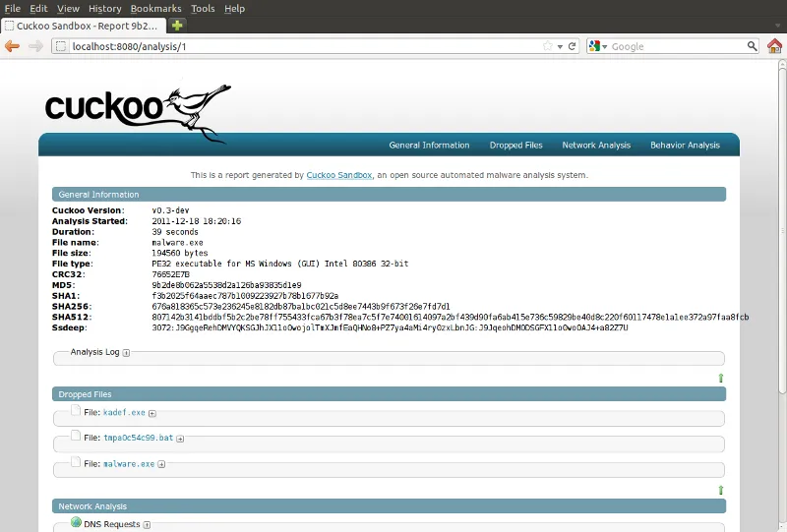Click the search magnifier icon

click(x=752, y=46)
